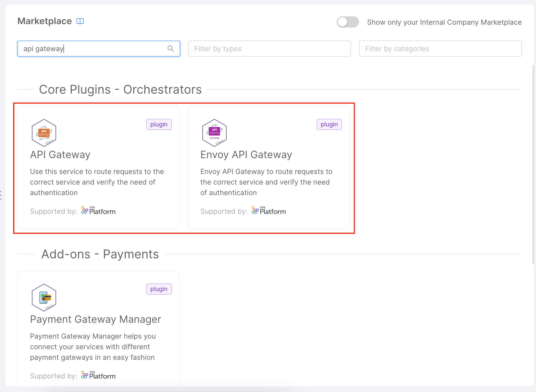536x392 pixels.
Task: Click the plugin badge on Envoy card
Action: [329, 124]
